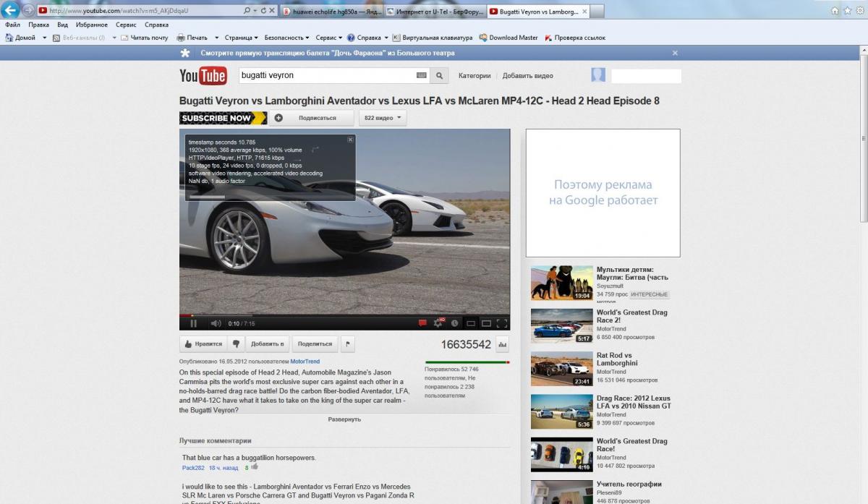Image resolution: width=868 pixels, height=504 pixels.
Task: Switch to the huawei echolife tab
Action: pyautogui.click(x=329, y=12)
